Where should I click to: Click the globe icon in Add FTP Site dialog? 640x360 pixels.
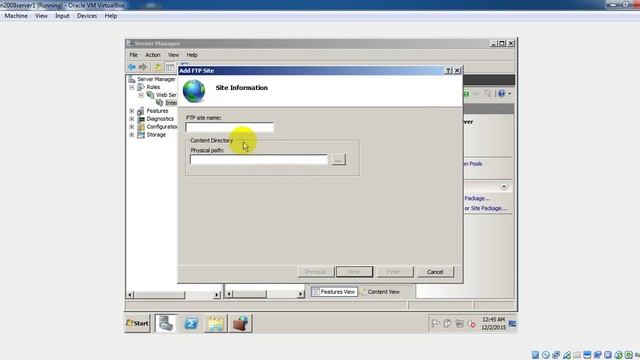click(194, 91)
